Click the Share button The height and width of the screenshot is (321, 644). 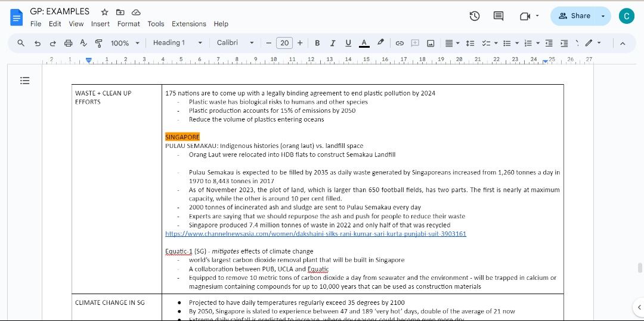[x=574, y=16]
